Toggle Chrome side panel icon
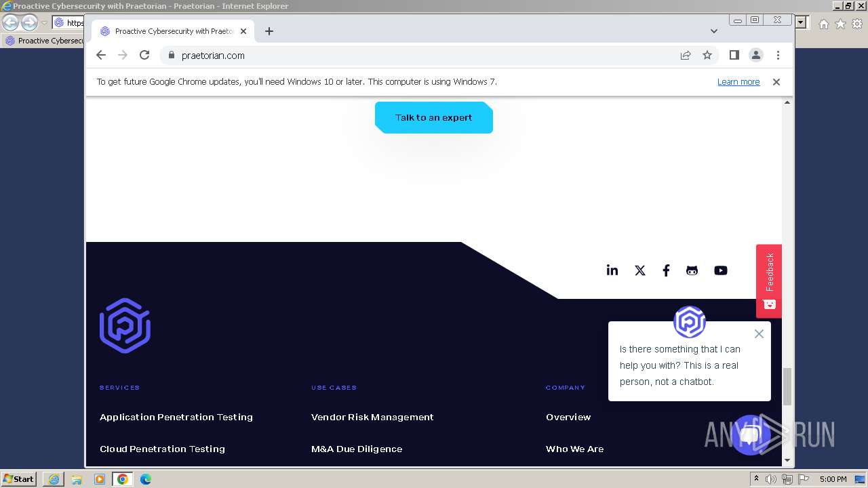This screenshot has height=488, width=868. [x=734, y=55]
